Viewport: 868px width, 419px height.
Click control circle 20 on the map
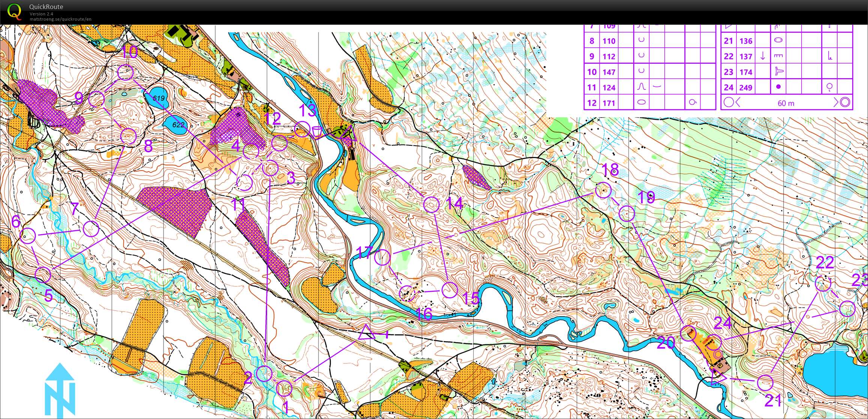(688, 333)
